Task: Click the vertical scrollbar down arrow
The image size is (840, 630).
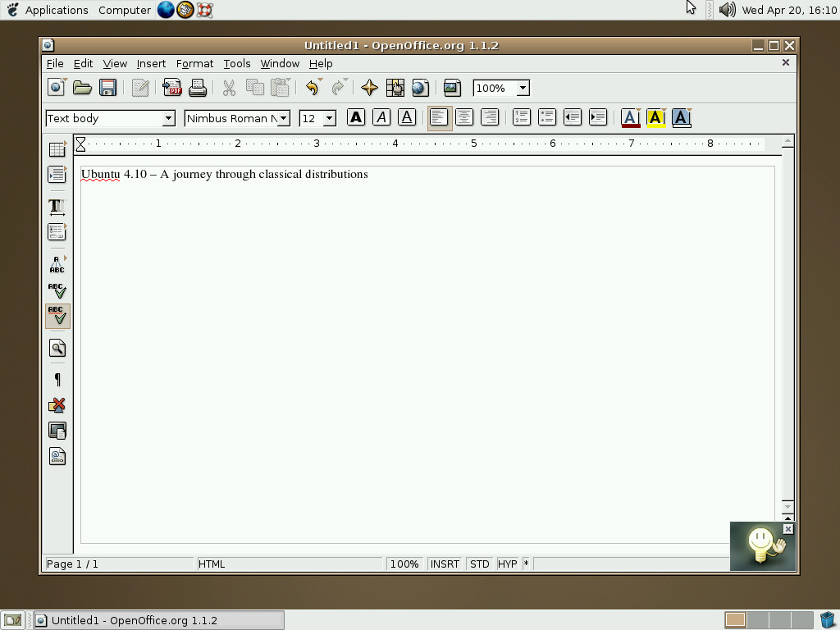Action: (787, 506)
